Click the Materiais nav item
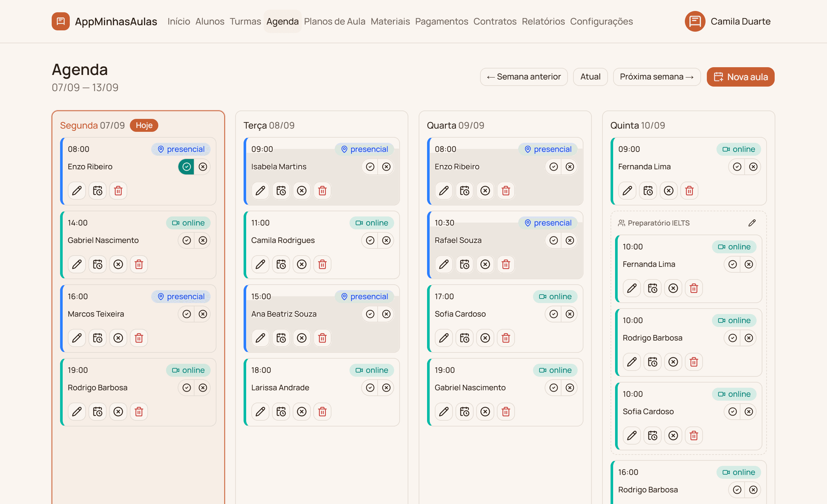 [390, 21]
